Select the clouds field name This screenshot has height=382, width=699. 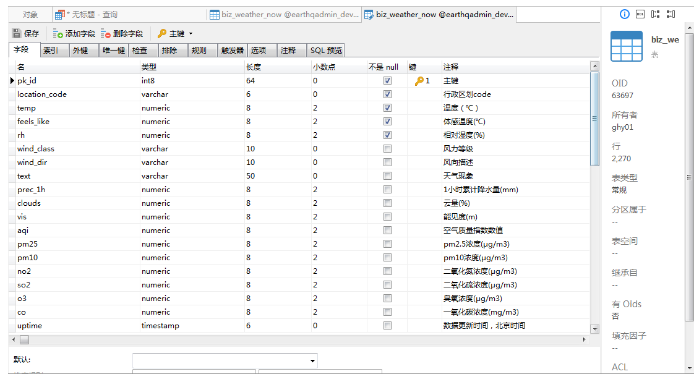point(29,203)
